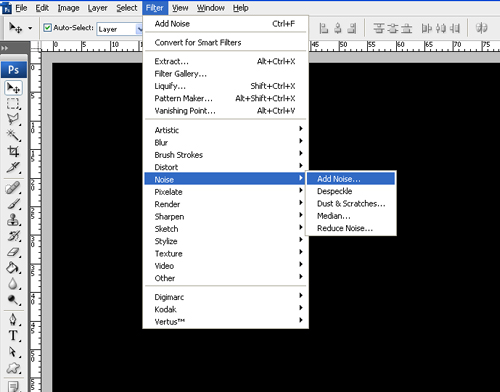Open the Layer dropdown in options bar
Screen dimensions: 500x392
120,29
